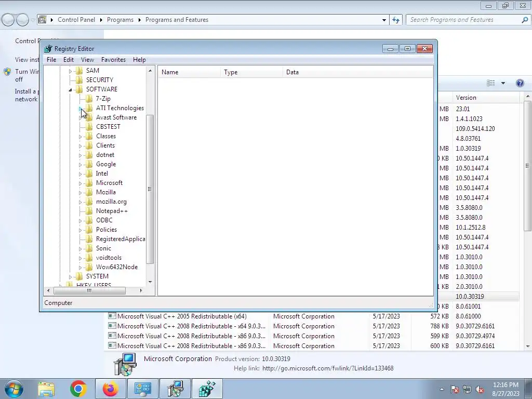Expand the Policies registry key
The width and height of the screenshot is (532, 399).
81,230
